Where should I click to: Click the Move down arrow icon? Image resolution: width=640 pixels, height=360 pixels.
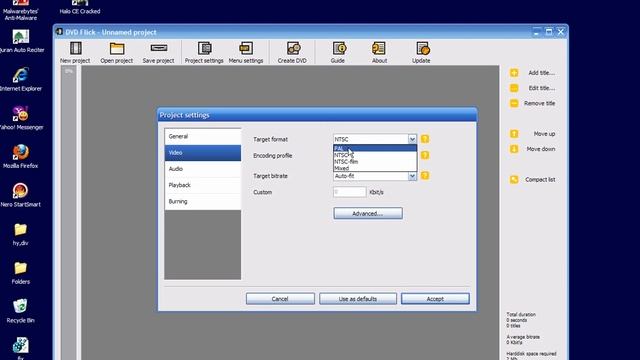click(x=514, y=149)
